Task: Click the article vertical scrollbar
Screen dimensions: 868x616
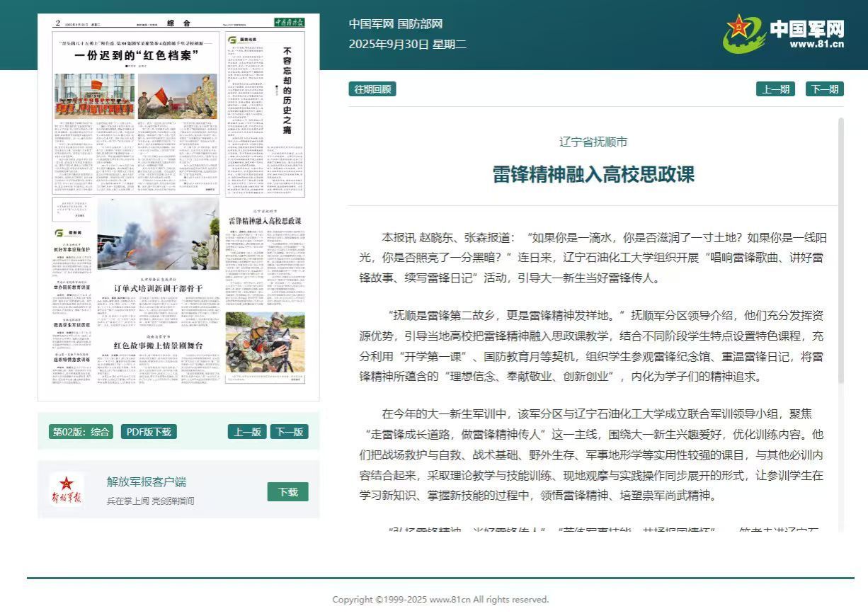Action: (x=840, y=248)
